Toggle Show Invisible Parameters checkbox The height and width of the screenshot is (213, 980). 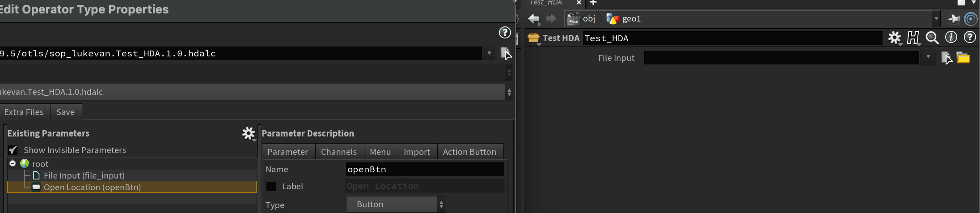tap(13, 150)
